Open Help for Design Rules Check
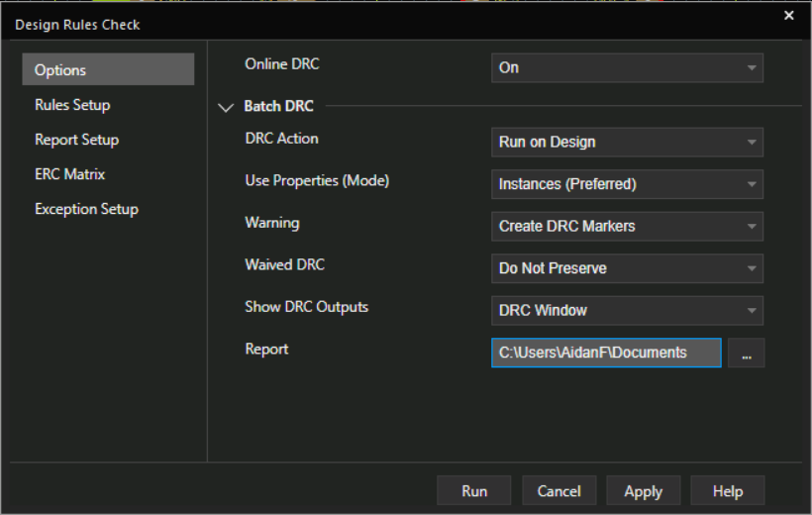Viewport: 812px width, 515px height. coord(728,490)
